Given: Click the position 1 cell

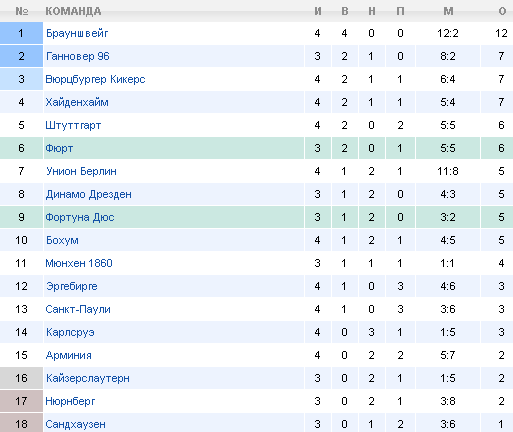Looking at the screenshot, I should [21, 33].
